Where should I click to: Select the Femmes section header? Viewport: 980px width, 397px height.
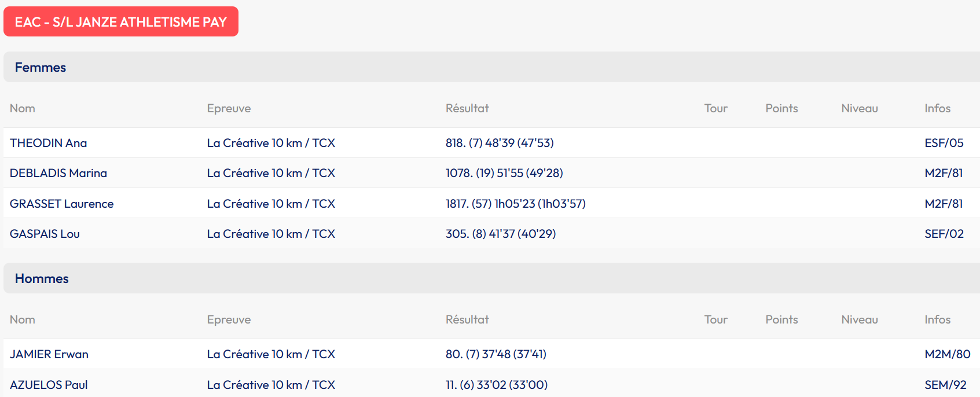(x=41, y=68)
